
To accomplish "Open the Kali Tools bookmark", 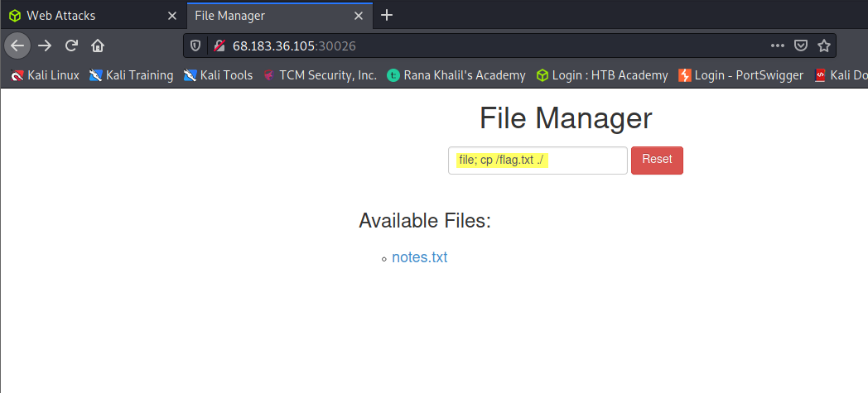I will point(218,75).
